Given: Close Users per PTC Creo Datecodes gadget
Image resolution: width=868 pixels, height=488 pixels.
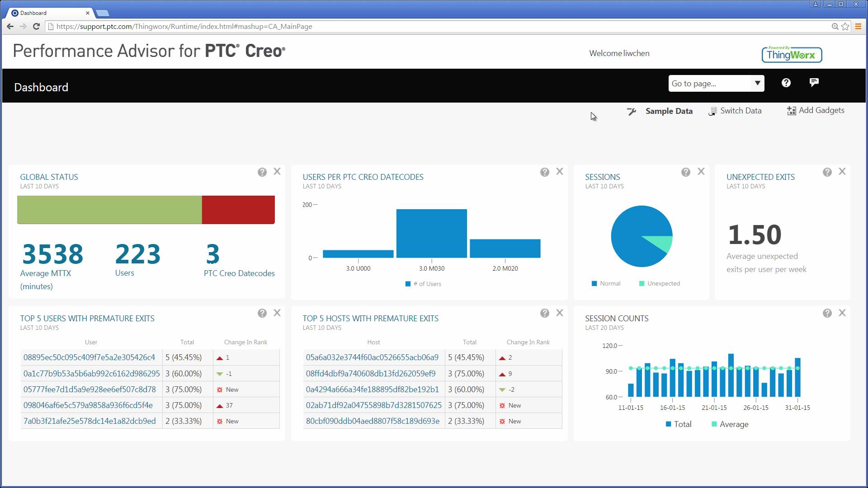Looking at the screenshot, I should 560,172.
